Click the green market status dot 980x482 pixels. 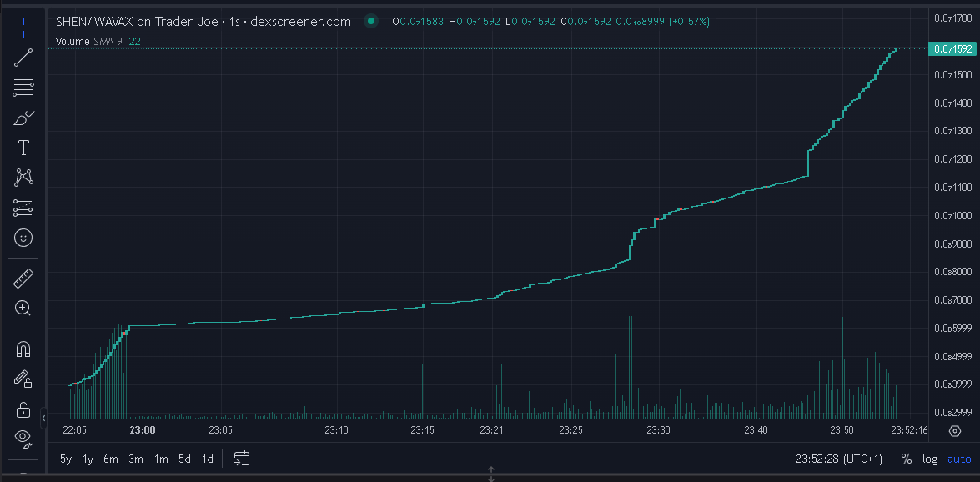click(371, 21)
